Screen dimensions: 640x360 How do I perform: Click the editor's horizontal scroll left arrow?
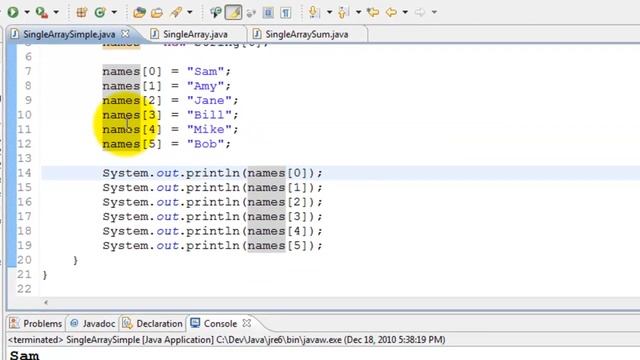click(46, 302)
